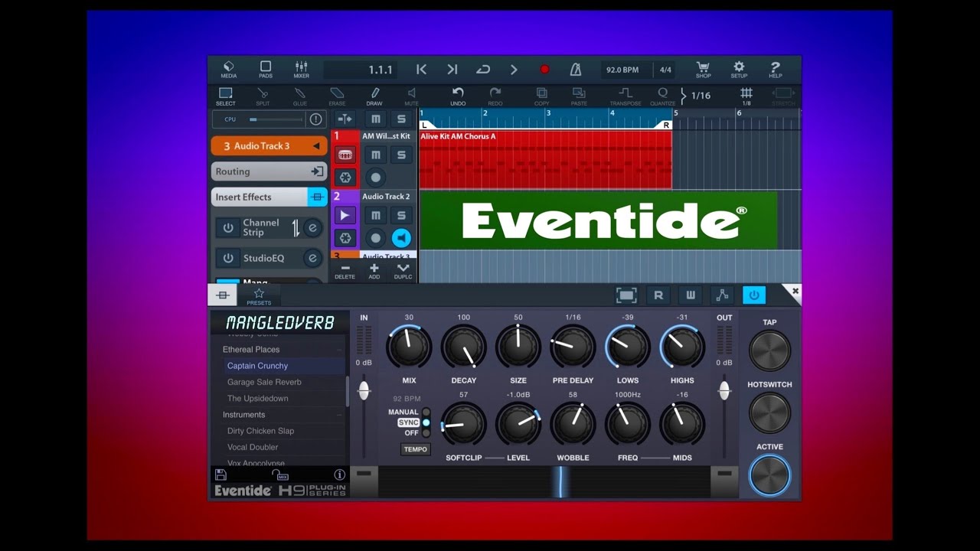Mute Audio Track 2
The width and height of the screenshot is (980, 551).
click(x=375, y=216)
